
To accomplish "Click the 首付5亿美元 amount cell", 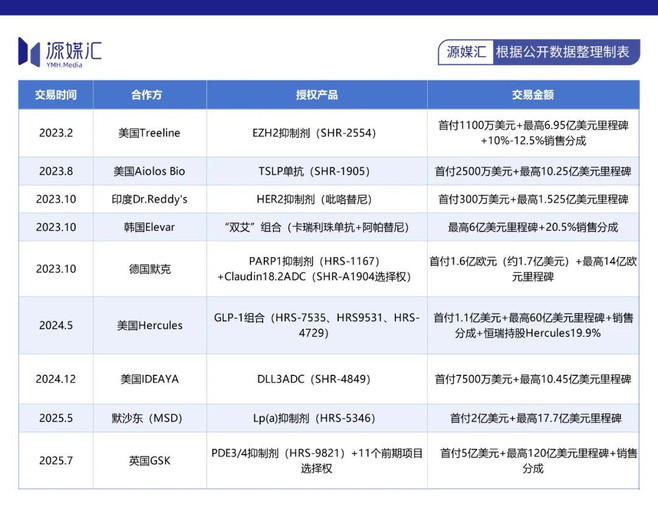I will (533, 460).
